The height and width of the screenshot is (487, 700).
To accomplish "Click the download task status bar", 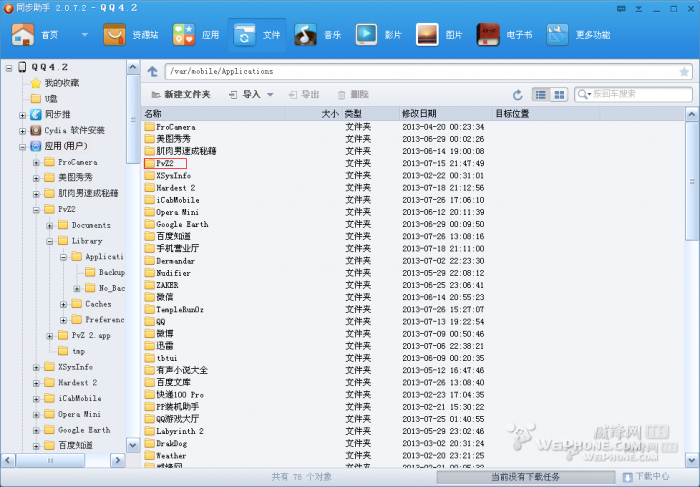I will tap(525, 477).
